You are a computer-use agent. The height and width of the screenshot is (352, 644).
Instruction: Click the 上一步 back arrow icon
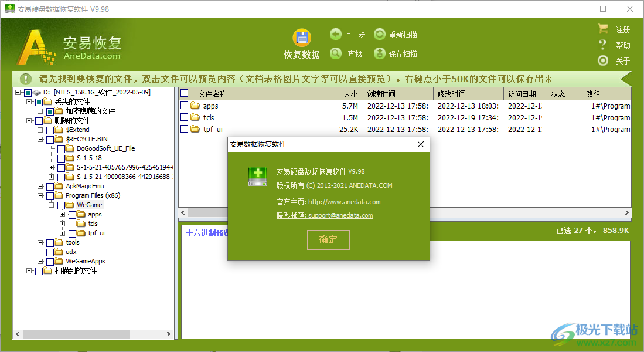(x=336, y=34)
